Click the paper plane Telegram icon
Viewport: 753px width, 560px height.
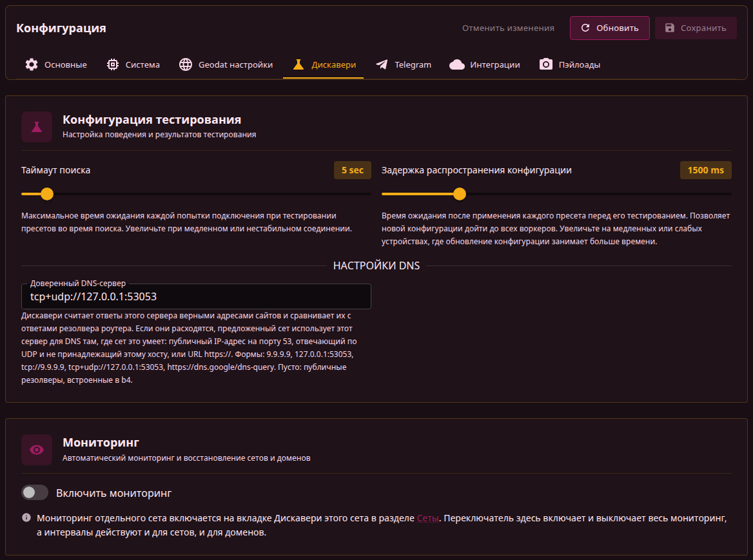click(382, 65)
